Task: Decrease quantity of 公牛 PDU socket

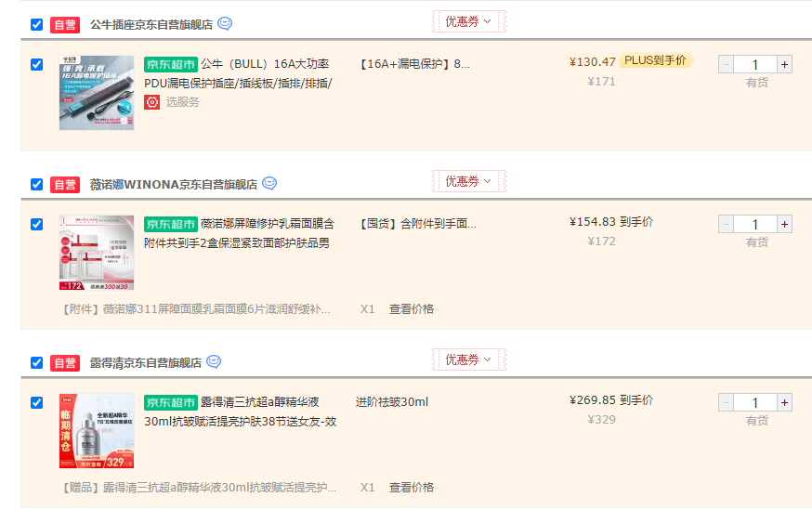Action: pos(726,65)
